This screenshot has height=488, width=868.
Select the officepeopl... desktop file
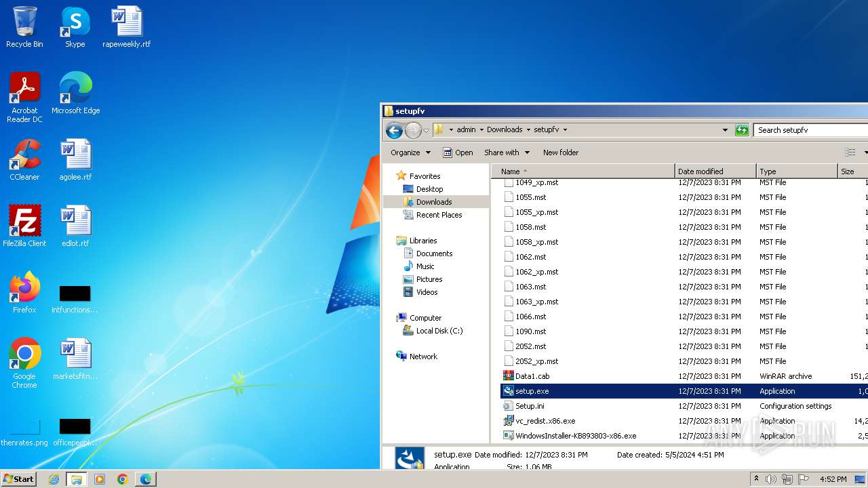tap(75, 431)
